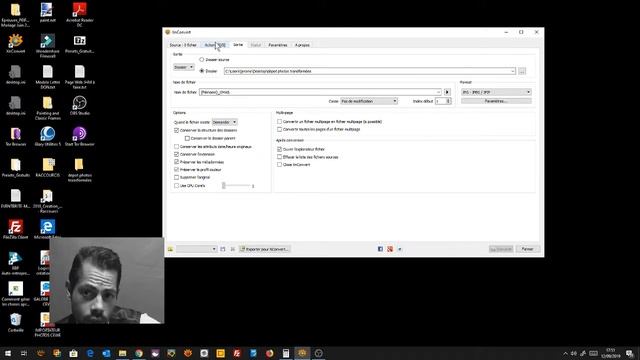Open the Windows Start menu
The image size is (640, 360).
(8, 353)
